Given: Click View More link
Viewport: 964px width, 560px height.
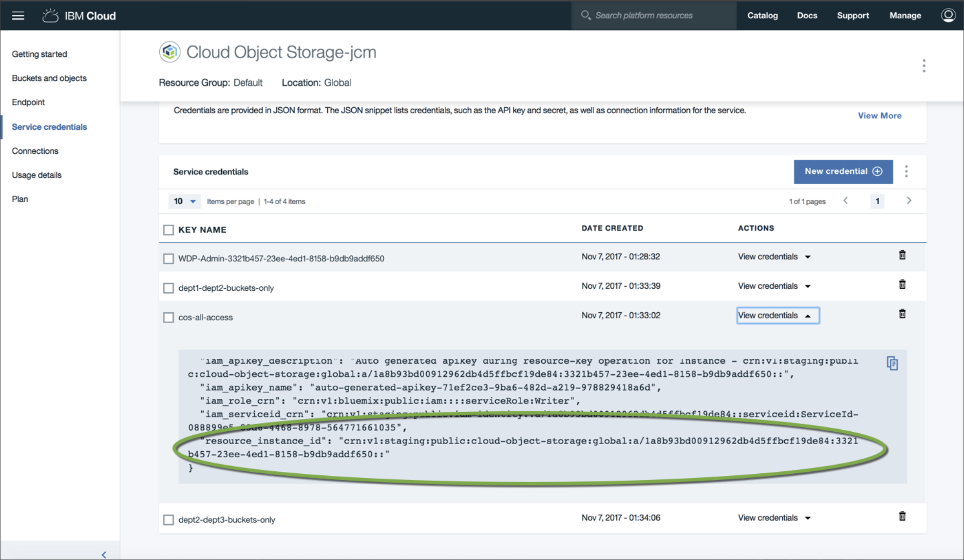Looking at the screenshot, I should click(879, 116).
